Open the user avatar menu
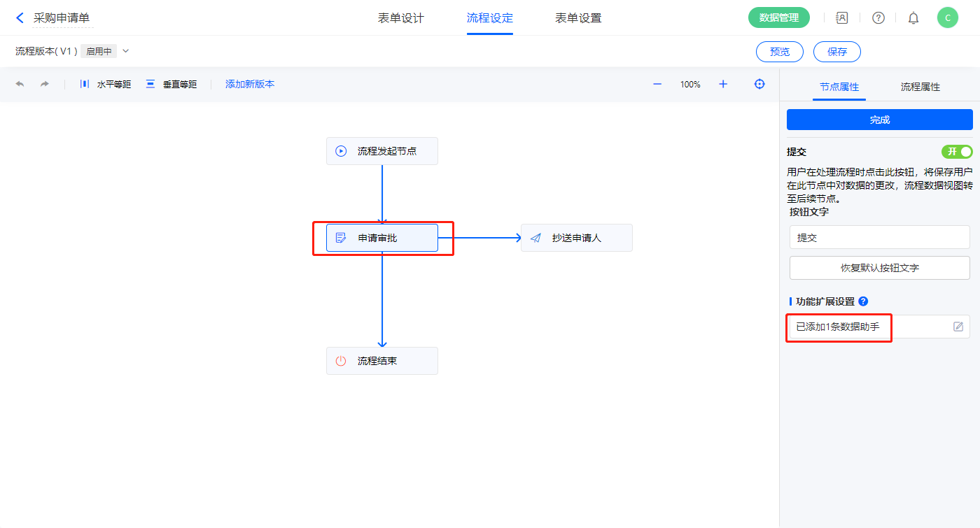 click(948, 18)
